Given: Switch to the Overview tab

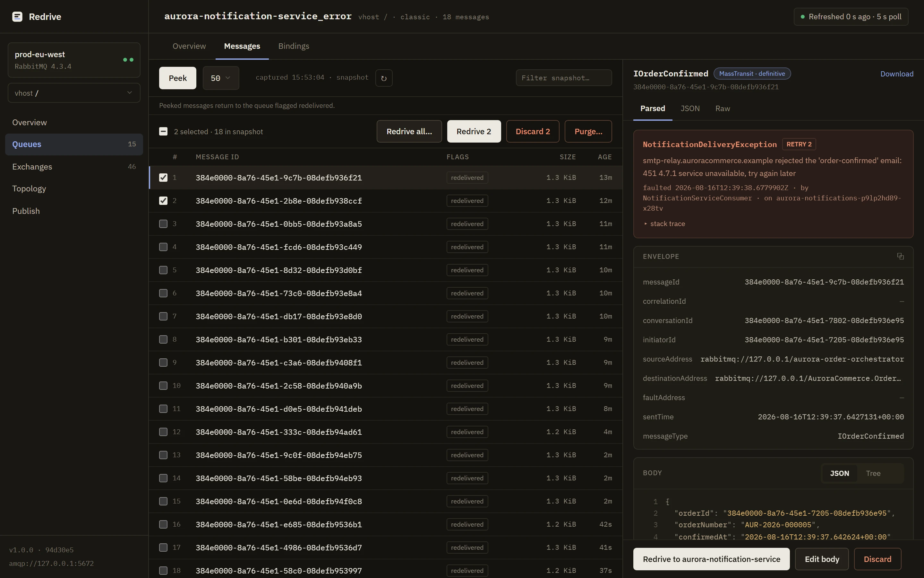Looking at the screenshot, I should (189, 46).
